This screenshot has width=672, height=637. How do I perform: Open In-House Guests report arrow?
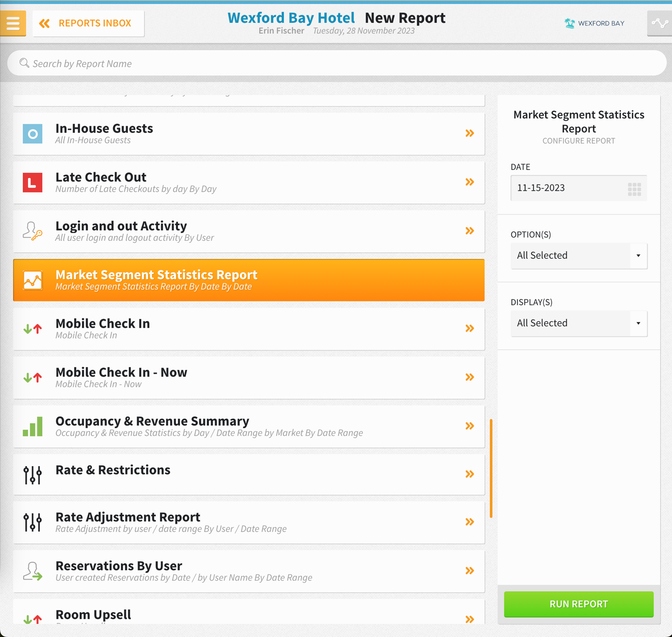[470, 133]
